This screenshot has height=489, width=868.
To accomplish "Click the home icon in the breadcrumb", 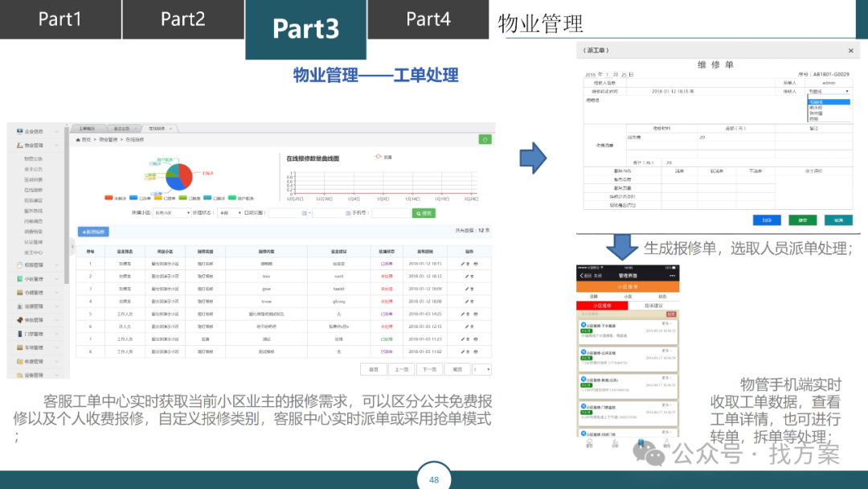I will (x=78, y=140).
